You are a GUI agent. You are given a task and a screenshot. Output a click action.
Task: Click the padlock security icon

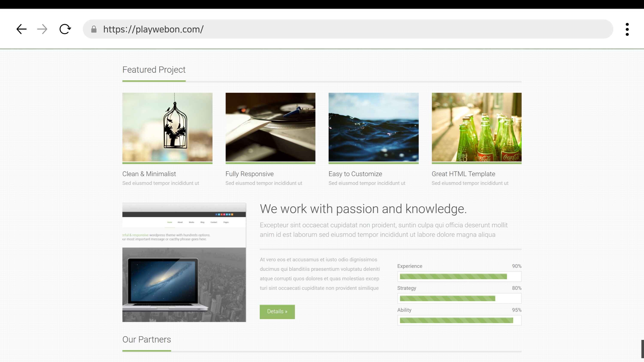coord(94,29)
